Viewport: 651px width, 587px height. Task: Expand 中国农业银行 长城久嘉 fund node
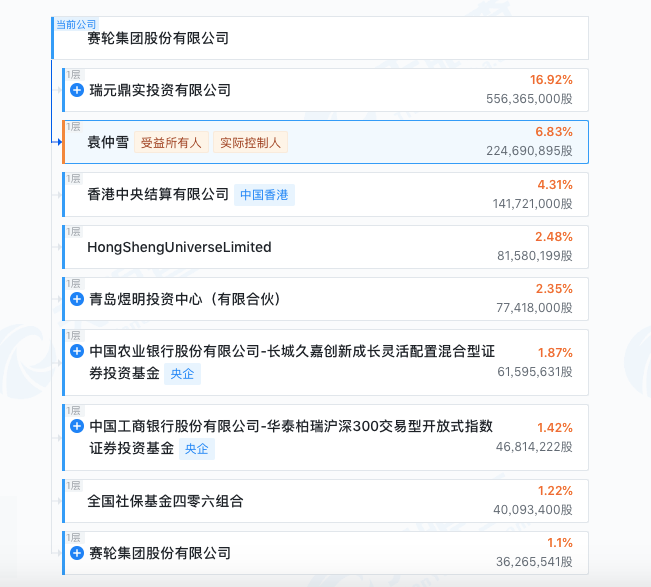pyautogui.click(x=77, y=351)
